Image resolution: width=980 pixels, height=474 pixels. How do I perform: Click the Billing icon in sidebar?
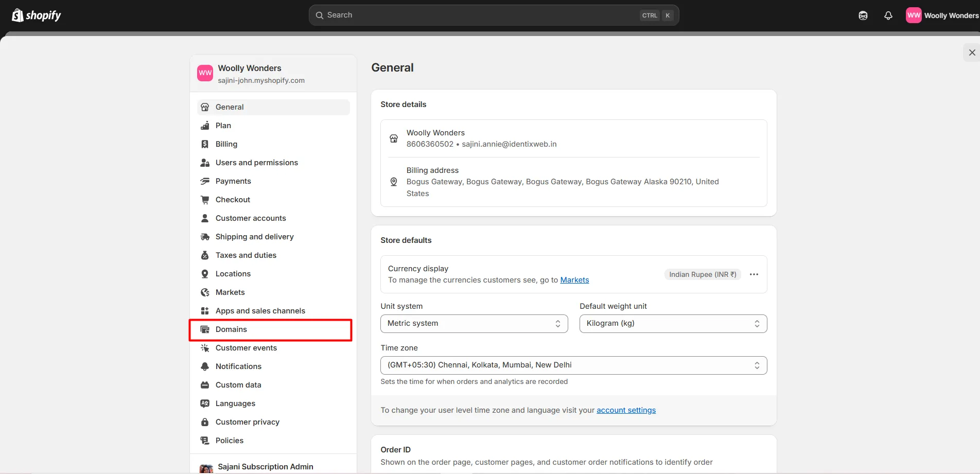[x=205, y=144]
